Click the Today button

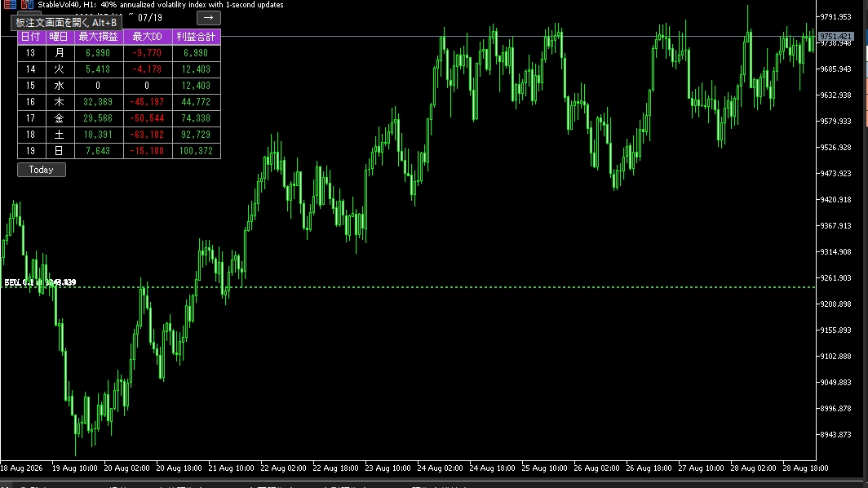point(42,170)
